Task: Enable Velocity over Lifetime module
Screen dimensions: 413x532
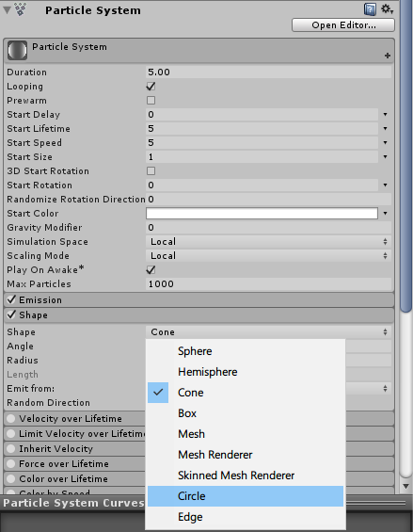Action: (x=11, y=418)
